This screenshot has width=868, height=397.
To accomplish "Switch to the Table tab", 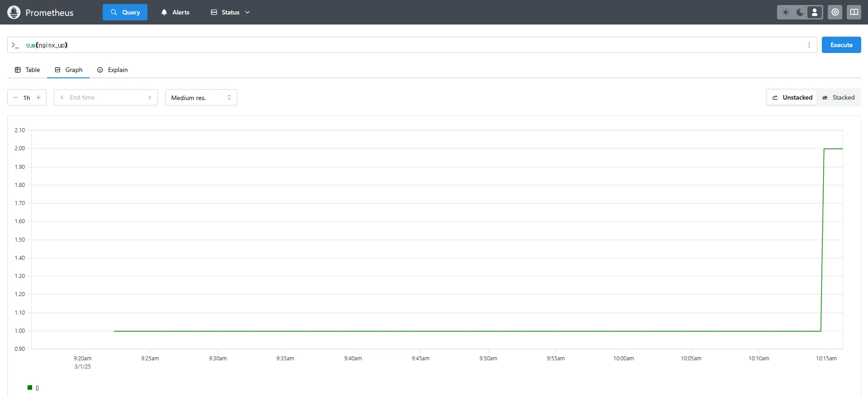I will coord(28,70).
